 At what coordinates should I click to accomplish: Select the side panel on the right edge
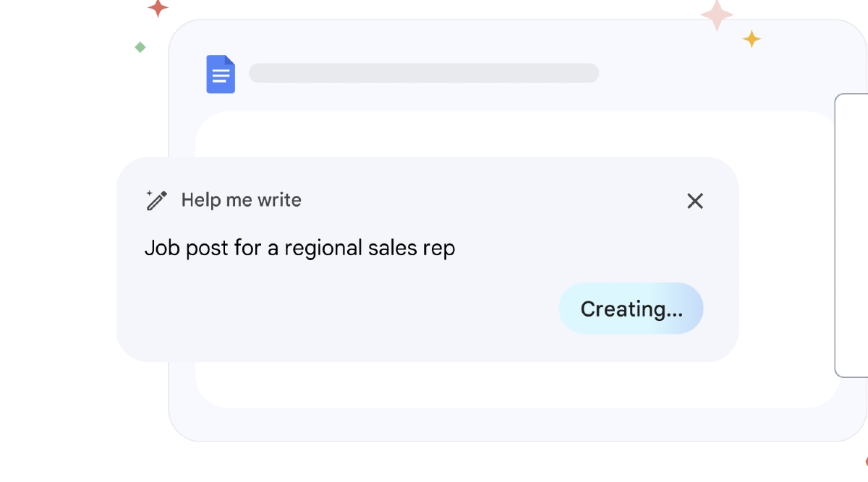[854, 235]
